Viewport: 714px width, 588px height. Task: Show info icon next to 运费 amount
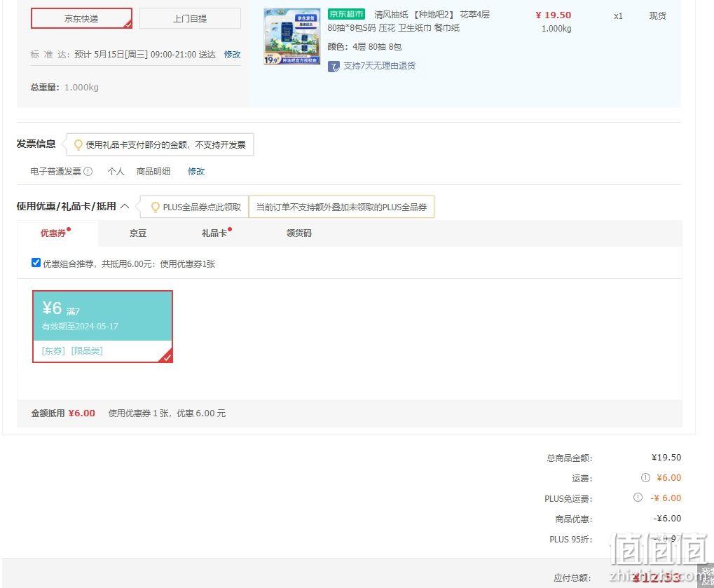click(646, 478)
